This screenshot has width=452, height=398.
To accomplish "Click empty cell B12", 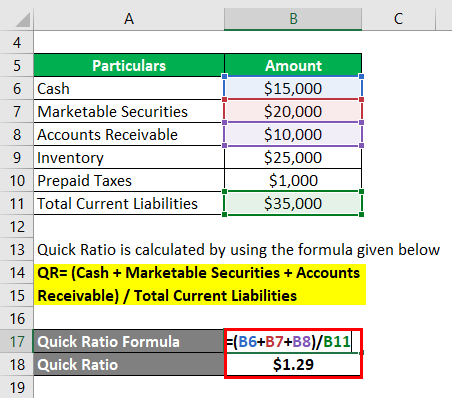I will (293, 226).
